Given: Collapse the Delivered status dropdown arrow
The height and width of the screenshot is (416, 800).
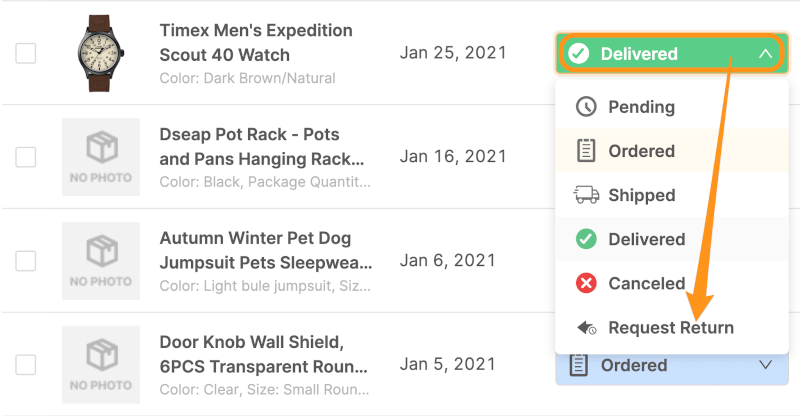Looking at the screenshot, I should tap(765, 53).
